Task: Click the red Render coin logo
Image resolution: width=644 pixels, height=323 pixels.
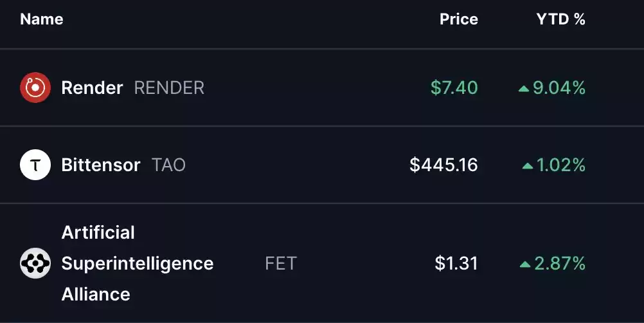Action: [x=35, y=88]
